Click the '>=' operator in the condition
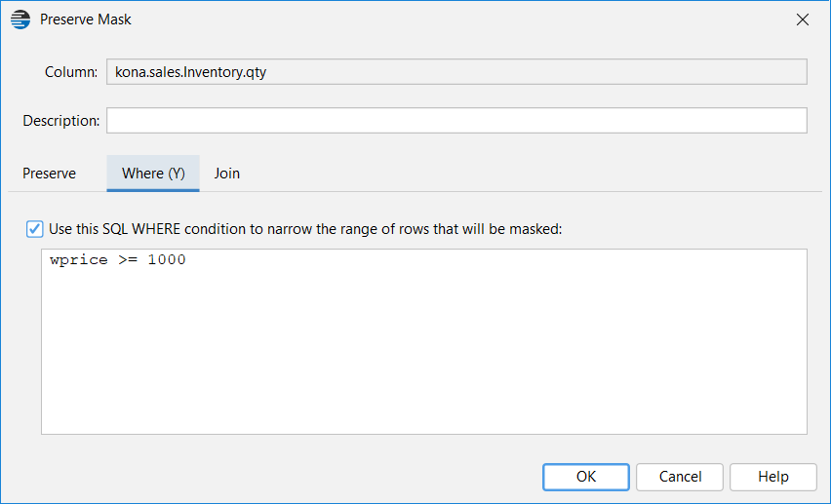 point(128,259)
